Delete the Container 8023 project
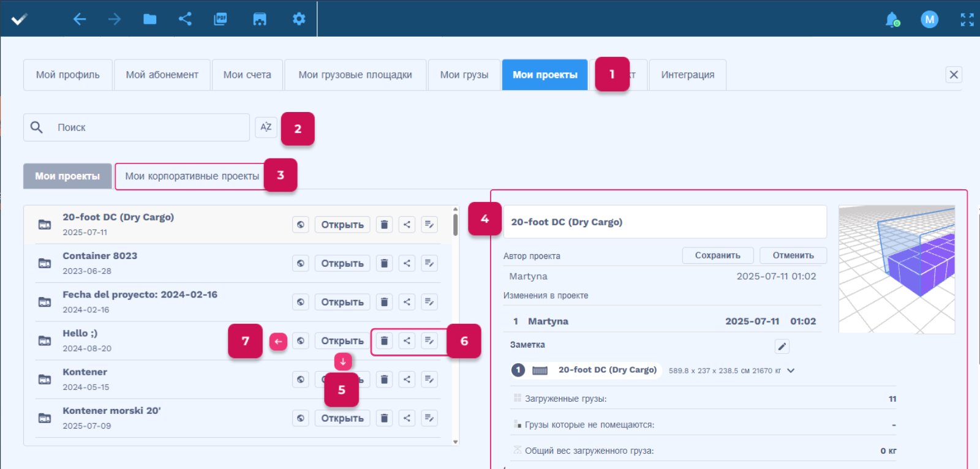The image size is (980, 469). [x=384, y=263]
